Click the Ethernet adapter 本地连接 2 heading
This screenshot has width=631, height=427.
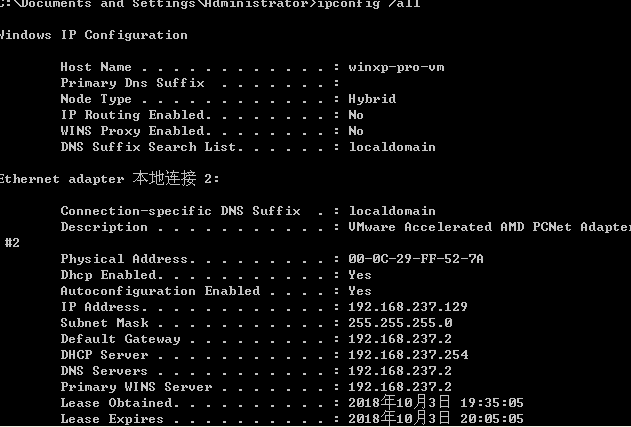(108, 179)
